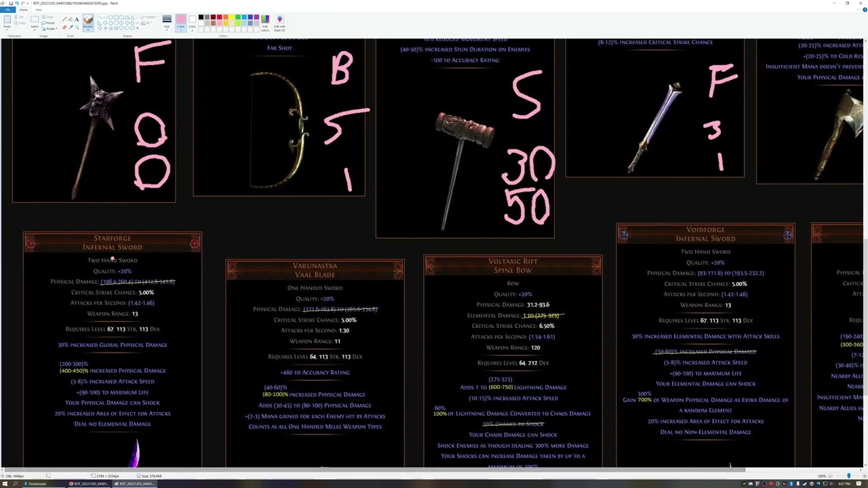The height and width of the screenshot is (488, 868).
Task: Click the Copy command
Action: (x=20, y=23)
